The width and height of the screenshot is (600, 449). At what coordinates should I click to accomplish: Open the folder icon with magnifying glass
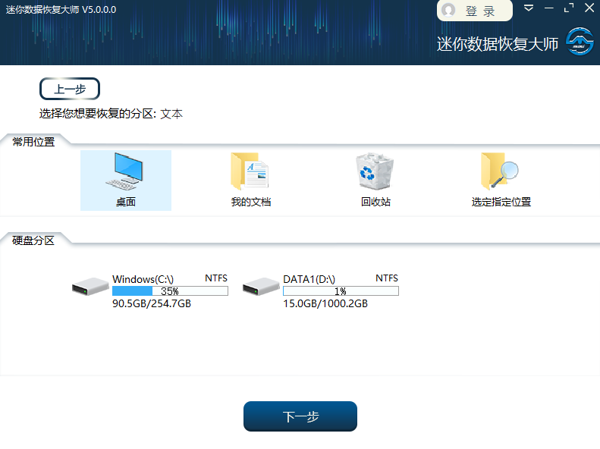tap(500, 172)
